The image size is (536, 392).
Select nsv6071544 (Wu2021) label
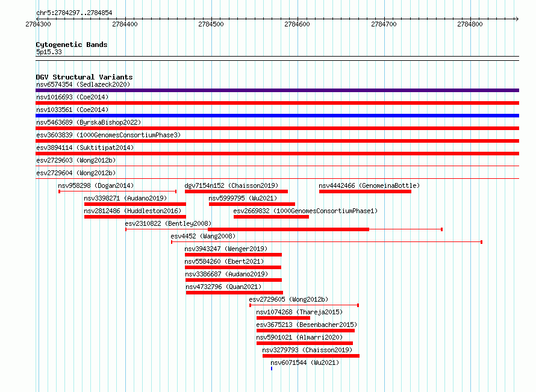(305, 362)
